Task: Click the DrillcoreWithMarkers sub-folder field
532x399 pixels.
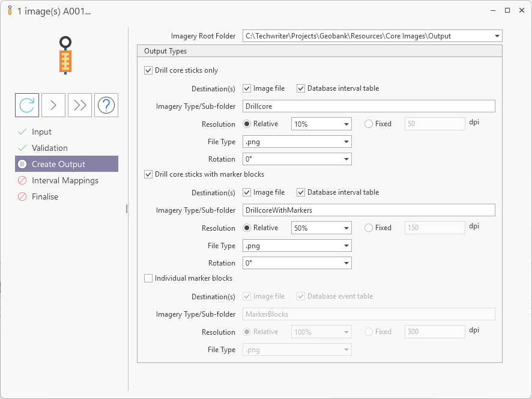Action: (x=369, y=210)
